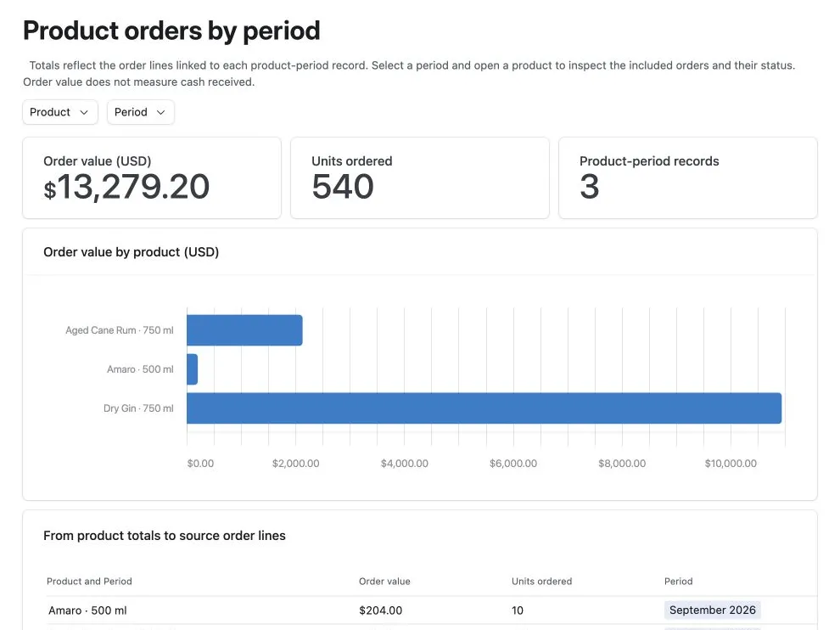Click From product totals to source order lines heading

165,536
